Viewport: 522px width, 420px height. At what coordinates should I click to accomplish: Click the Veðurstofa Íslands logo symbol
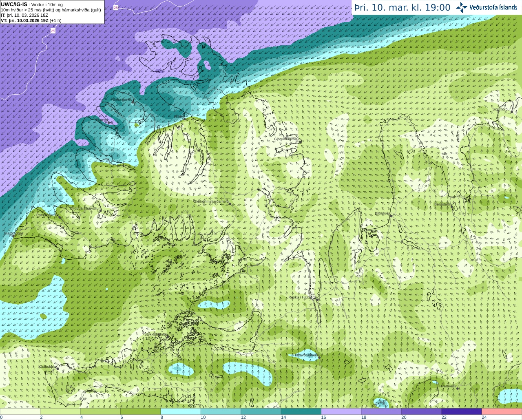point(462,7)
